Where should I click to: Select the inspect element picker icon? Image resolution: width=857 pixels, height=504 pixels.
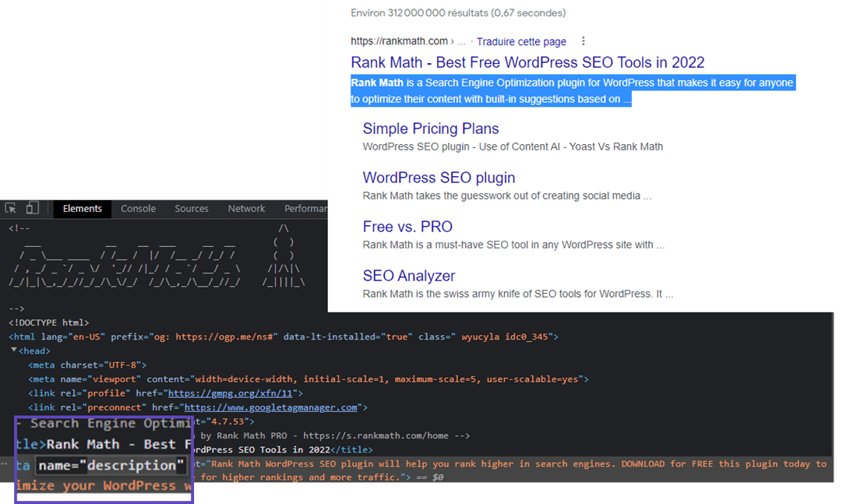pos(10,208)
